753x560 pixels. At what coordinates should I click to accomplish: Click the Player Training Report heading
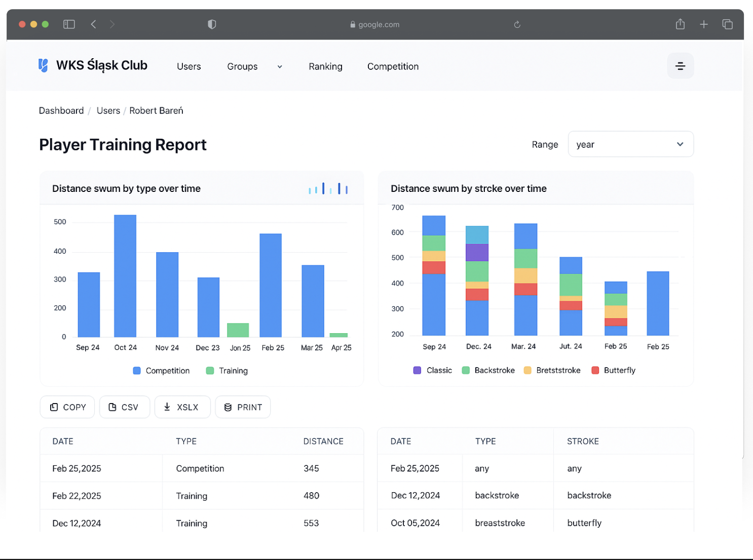(x=123, y=145)
